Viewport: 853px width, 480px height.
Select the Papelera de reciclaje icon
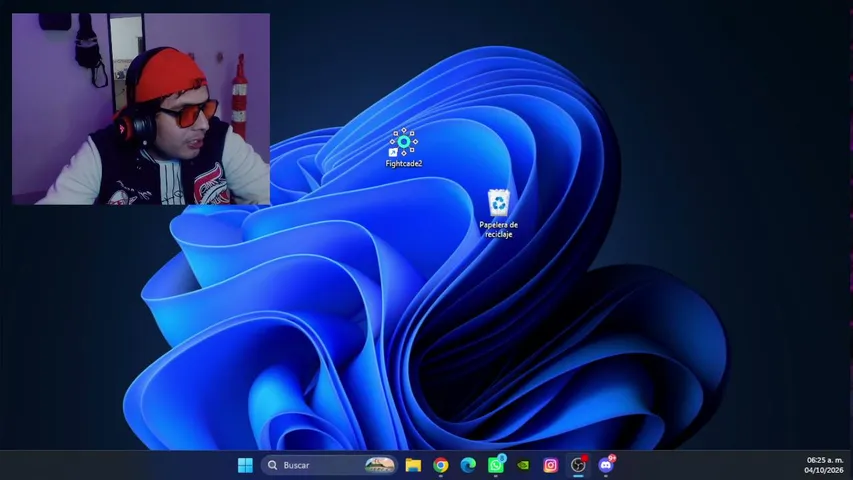point(498,213)
